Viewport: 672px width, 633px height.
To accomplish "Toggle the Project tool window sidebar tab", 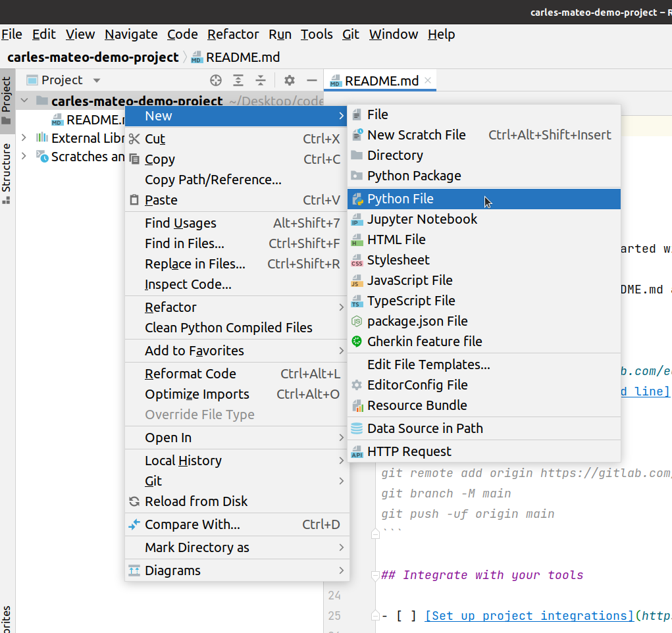I will 7,100.
